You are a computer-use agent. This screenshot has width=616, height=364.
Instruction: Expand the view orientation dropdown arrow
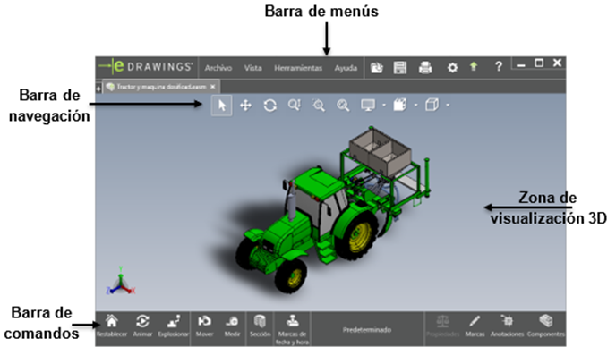point(448,106)
